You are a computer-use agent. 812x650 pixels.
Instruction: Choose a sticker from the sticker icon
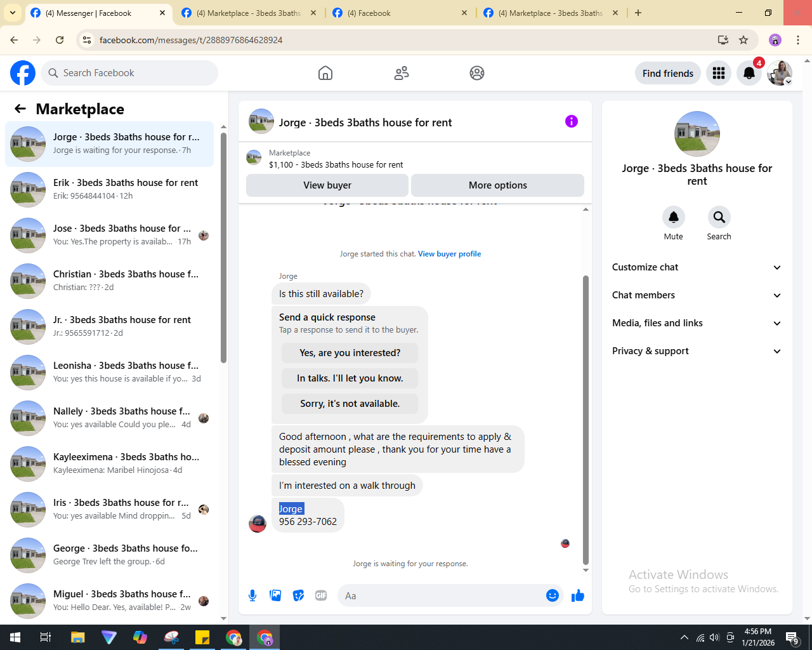[298, 595]
